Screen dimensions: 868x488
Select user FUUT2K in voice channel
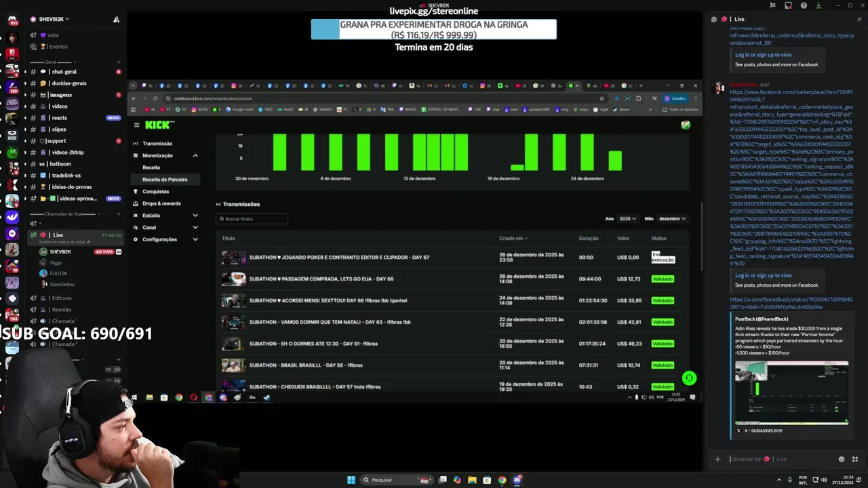(x=58, y=273)
